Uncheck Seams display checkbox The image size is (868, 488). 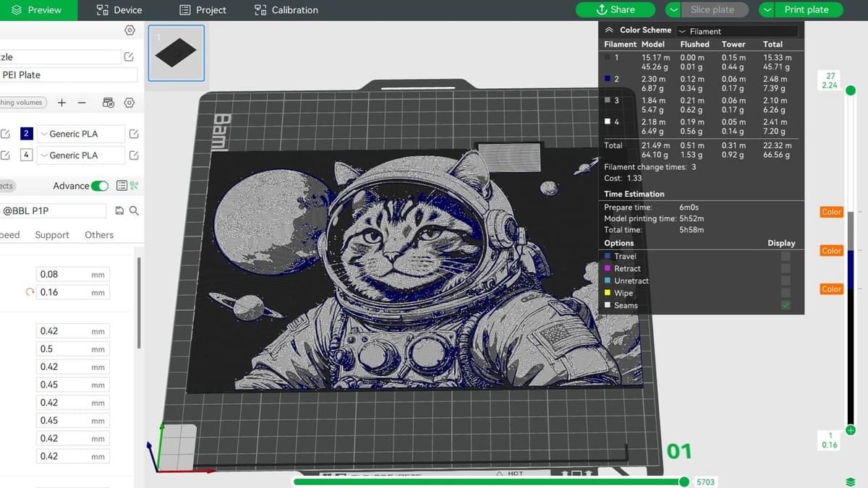[786, 305]
